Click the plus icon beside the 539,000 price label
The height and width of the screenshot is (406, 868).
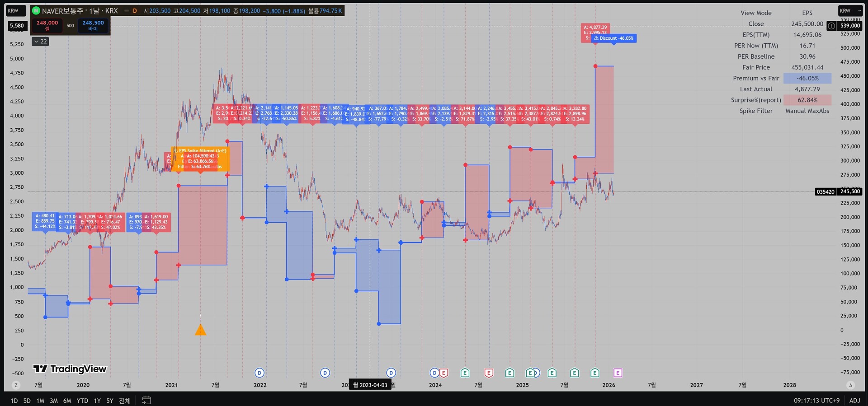(x=831, y=26)
